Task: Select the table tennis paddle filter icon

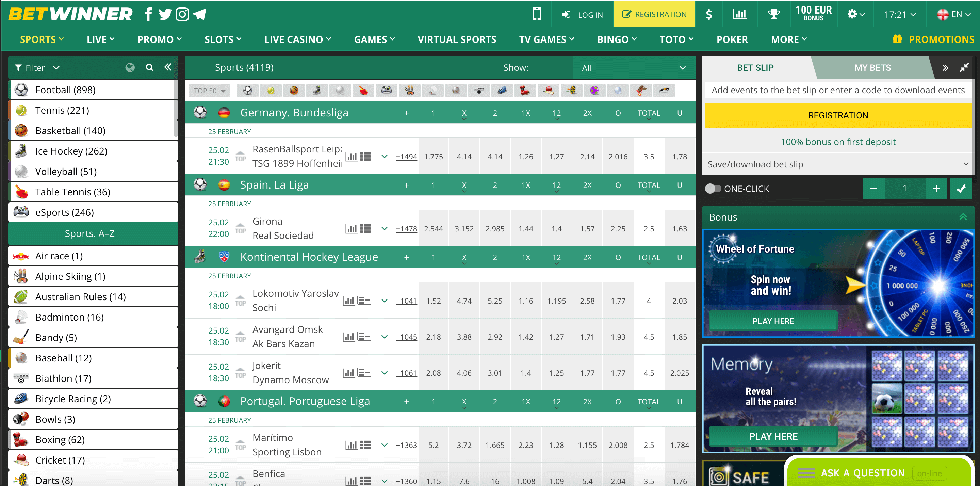Action: pyautogui.click(x=363, y=91)
